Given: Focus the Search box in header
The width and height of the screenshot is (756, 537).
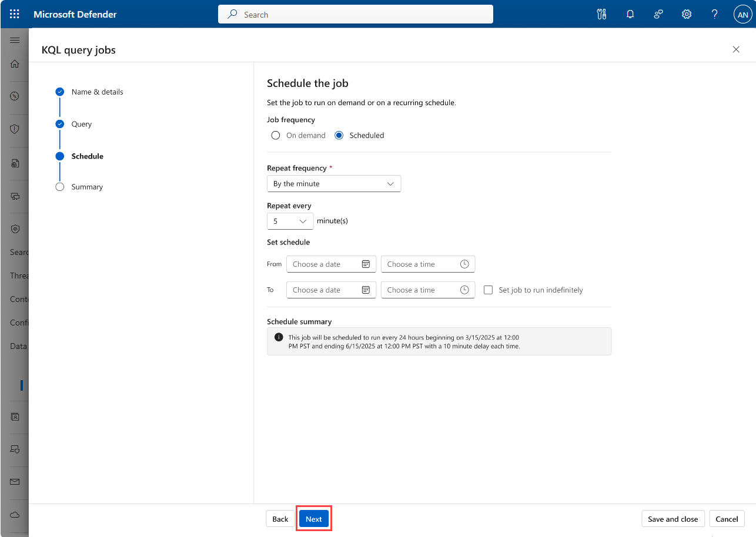Looking at the screenshot, I should 355,15.
